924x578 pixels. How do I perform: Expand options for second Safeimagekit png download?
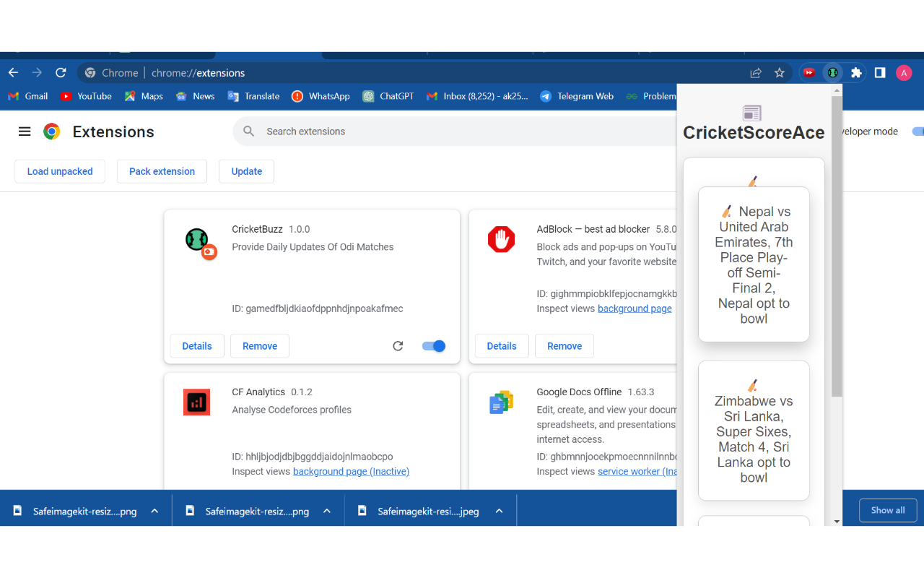[x=327, y=511]
